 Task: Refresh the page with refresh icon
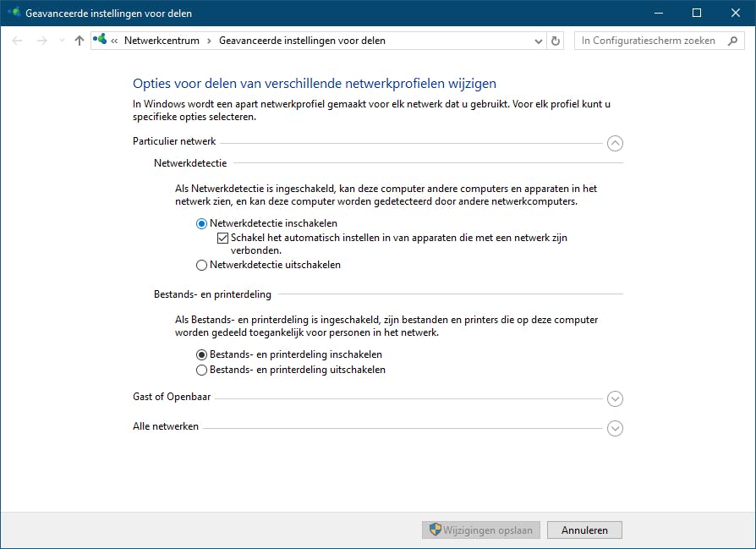pyautogui.click(x=556, y=41)
